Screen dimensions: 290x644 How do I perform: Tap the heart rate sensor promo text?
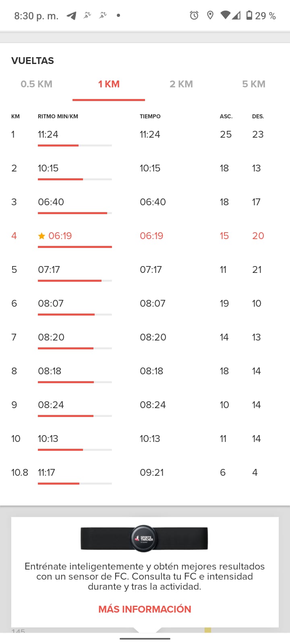click(145, 576)
